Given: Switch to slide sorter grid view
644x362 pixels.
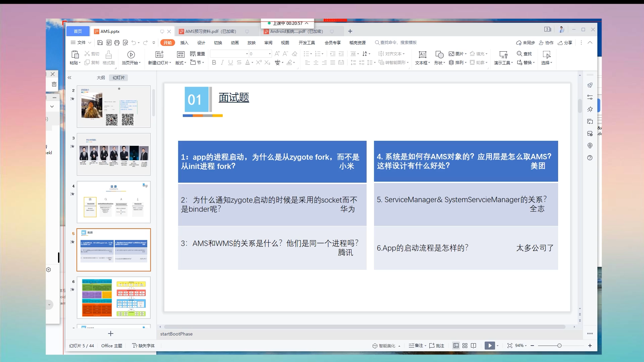Looking at the screenshot, I should click(x=465, y=346).
